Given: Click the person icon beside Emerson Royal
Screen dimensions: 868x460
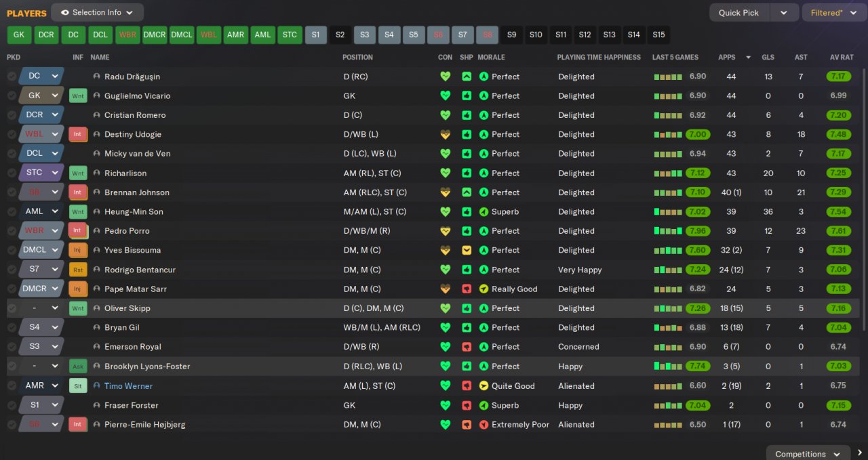Looking at the screenshot, I should coord(97,347).
